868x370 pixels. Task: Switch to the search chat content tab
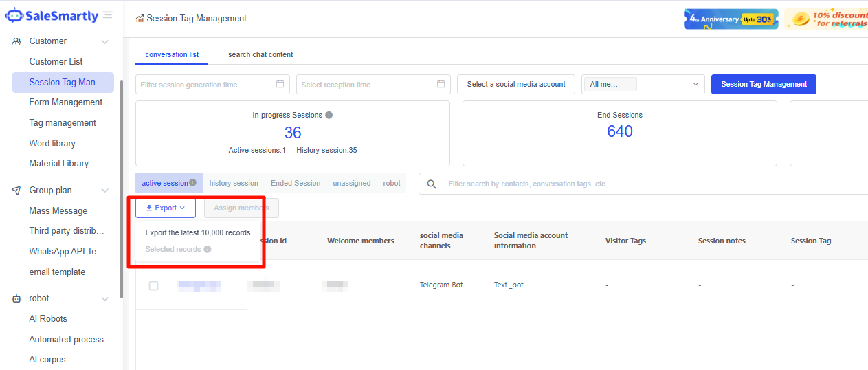(260, 54)
